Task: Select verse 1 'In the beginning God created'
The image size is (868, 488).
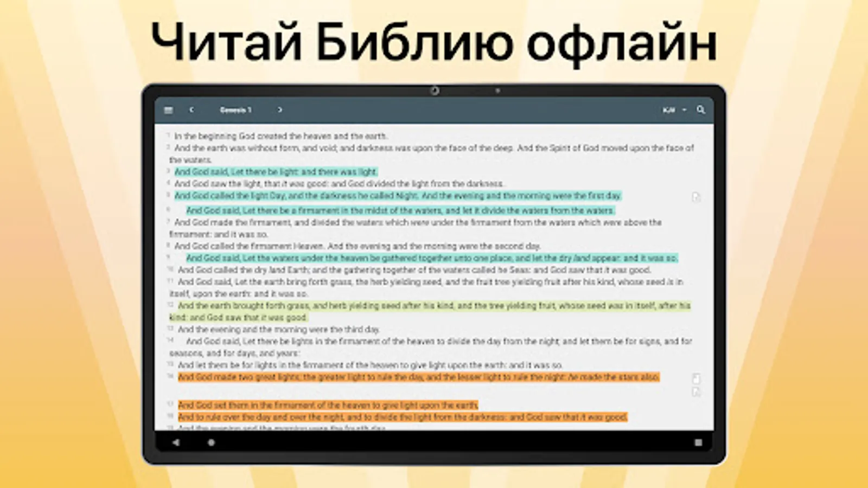Action: 280,136
